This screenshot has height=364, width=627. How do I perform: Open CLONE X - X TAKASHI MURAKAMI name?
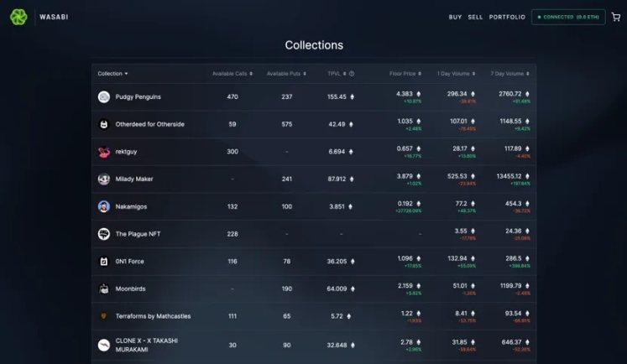(x=146, y=345)
